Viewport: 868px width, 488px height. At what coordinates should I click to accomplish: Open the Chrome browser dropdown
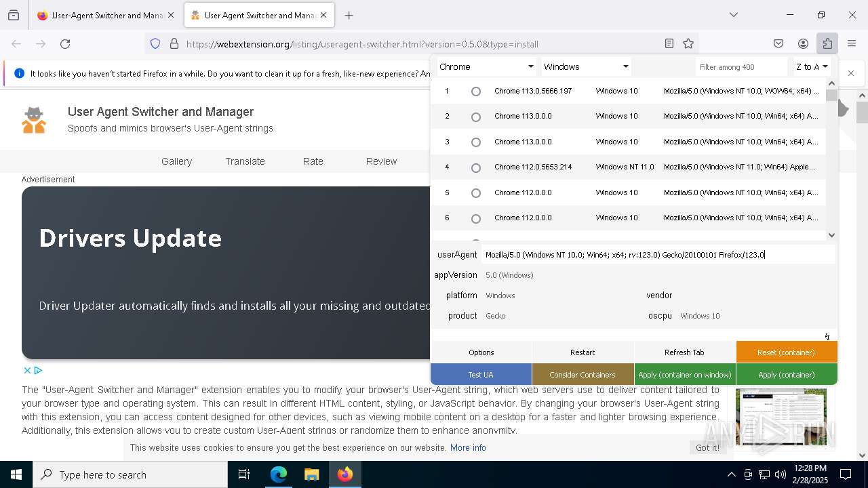pos(486,66)
